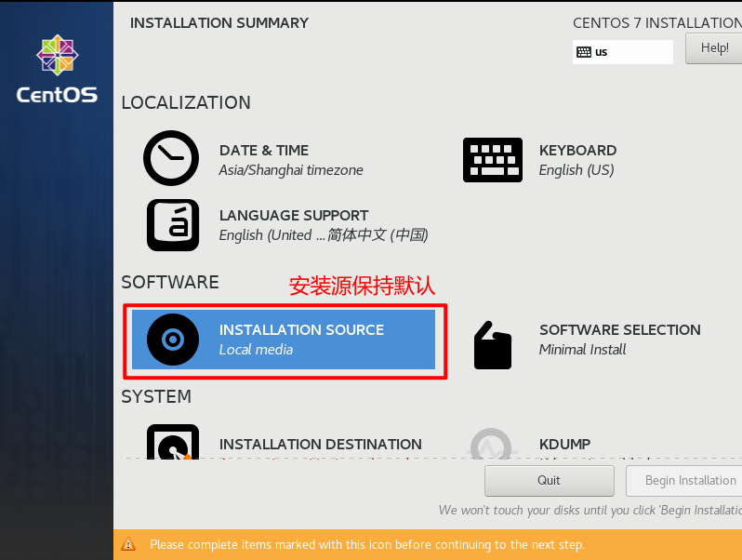Screen dimensions: 742x560
Task: Click the Date & Time clock icon
Action: click(x=171, y=158)
